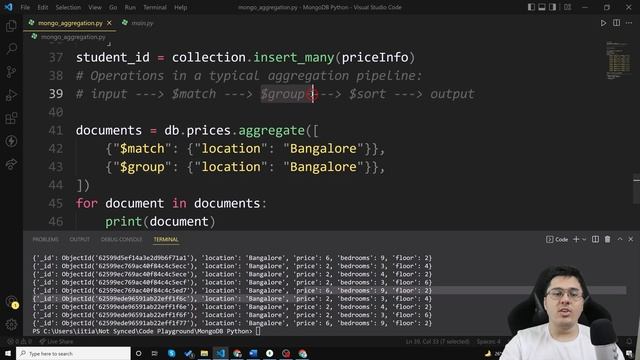This screenshot has height=360, width=640.
Task: Split the terminal panel
Action: (x=596, y=239)
